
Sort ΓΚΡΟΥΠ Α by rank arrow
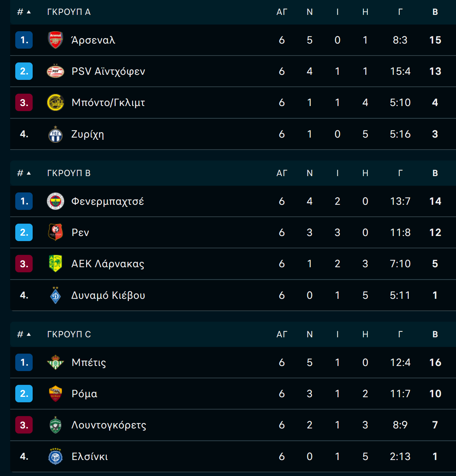click(x=29, y=12)
